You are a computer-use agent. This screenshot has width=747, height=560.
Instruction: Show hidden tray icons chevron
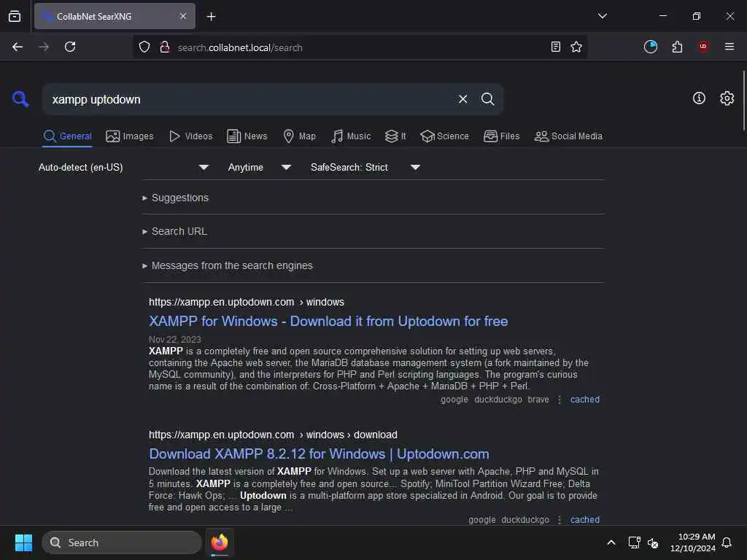(611, 542)
